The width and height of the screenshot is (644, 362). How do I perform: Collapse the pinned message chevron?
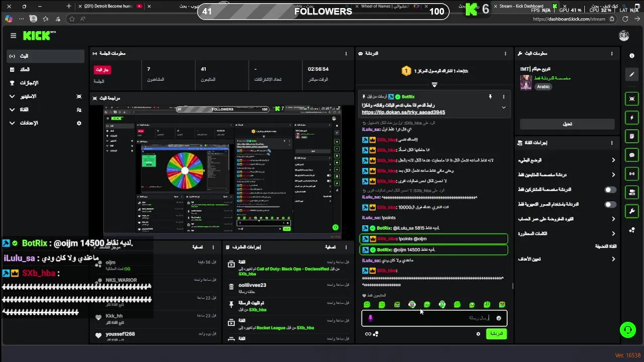click(504, 107)
